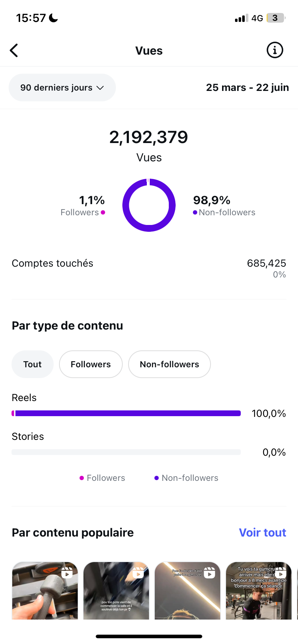Screen dimensions: 298x644
Task: Open the Comptes touchés row
Action: point(149,268)
